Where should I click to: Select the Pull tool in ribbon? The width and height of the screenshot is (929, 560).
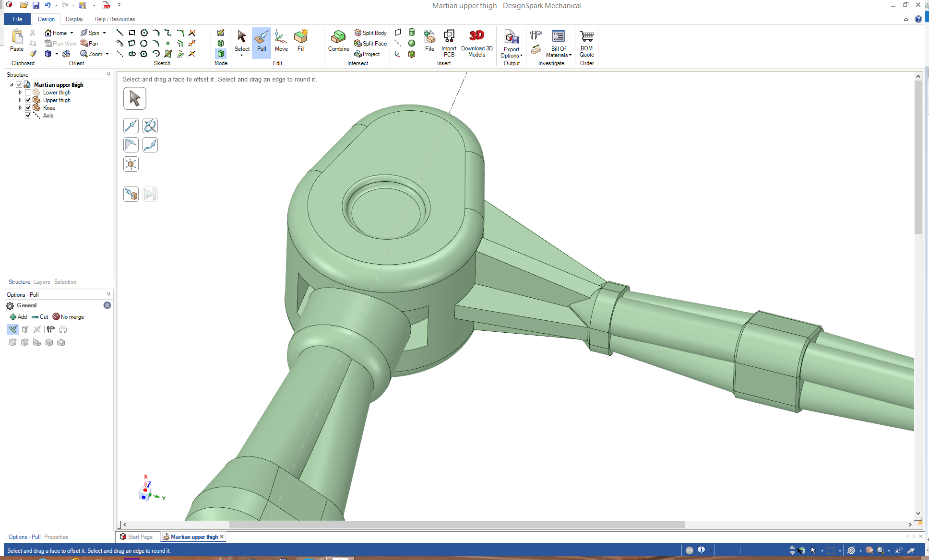click(x=262, y=41)
